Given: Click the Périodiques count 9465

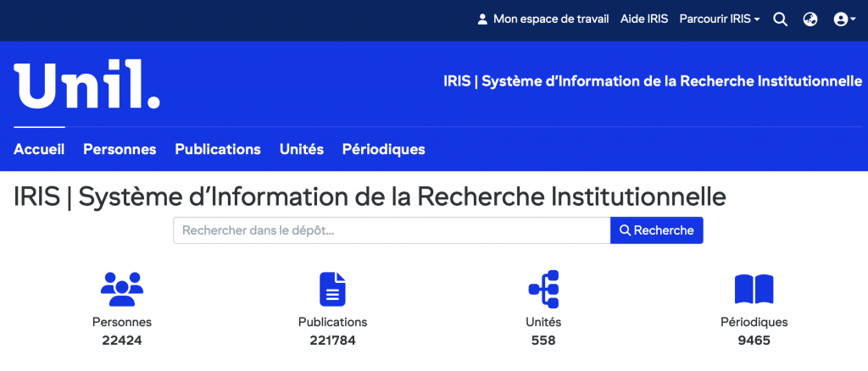Looking at the screenshot, I should click(x=754, y=341).
